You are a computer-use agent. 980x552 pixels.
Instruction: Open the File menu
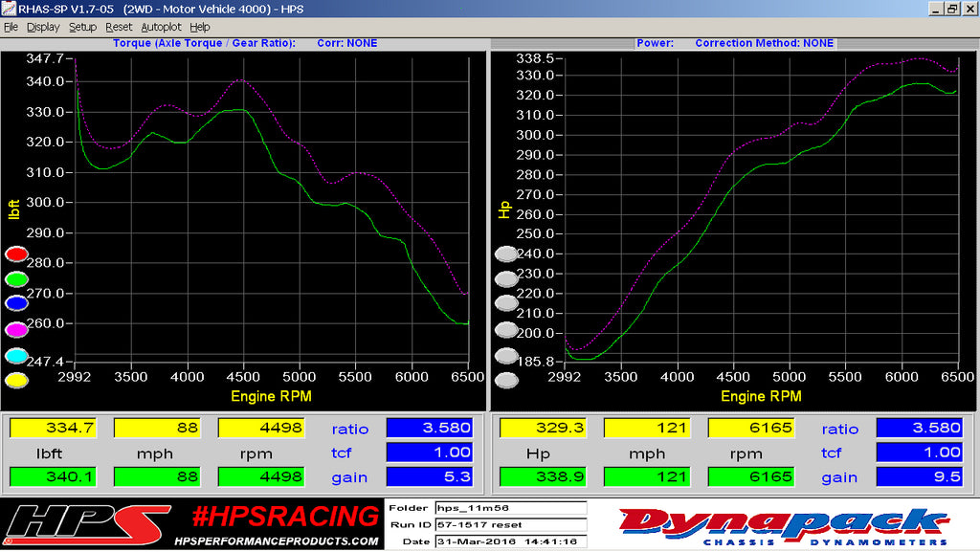coord(11,27)
